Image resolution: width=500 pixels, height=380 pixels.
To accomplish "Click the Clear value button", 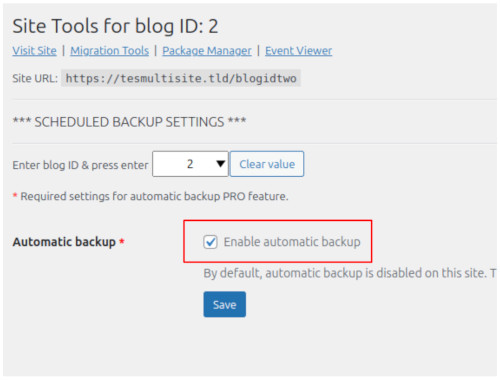I will click(x=267, y=164).
